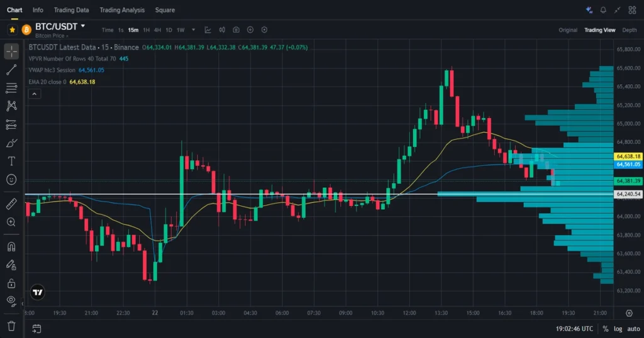Click the green 64,381.39 current price label
The height and width of the screenshot is (338, 644).
[x=628, y=180]
